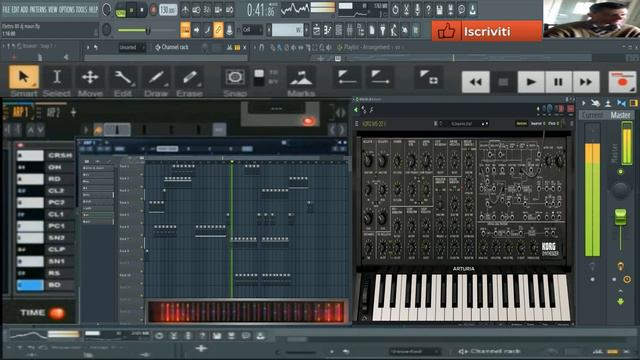Click fast forward in the large transport

pyautogui.click(x=586, y=82)
